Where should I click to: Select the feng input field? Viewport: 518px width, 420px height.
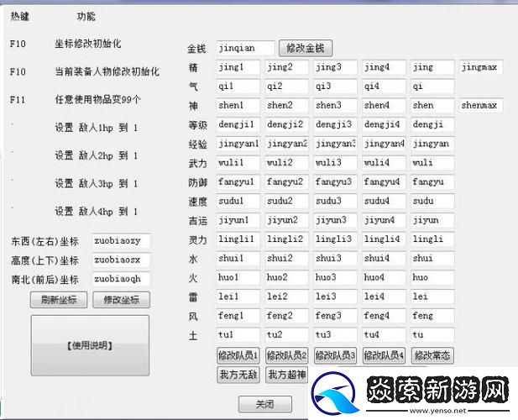coord(432,316)
